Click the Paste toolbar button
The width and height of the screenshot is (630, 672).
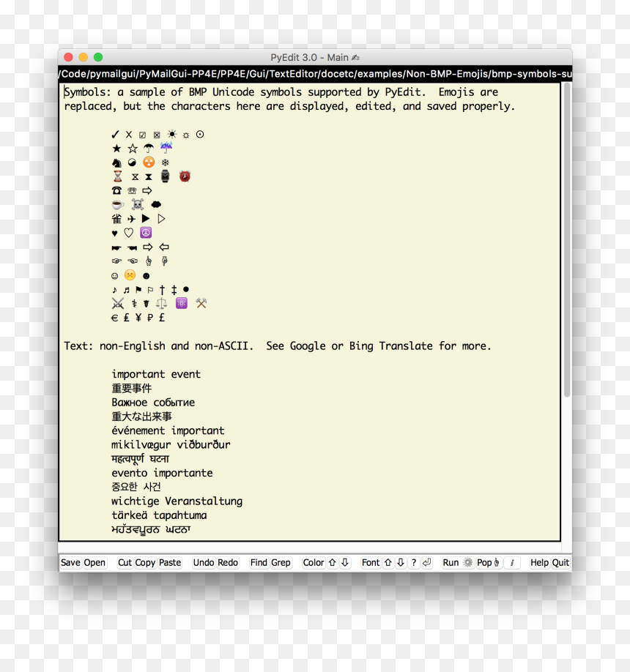point(170,563)
